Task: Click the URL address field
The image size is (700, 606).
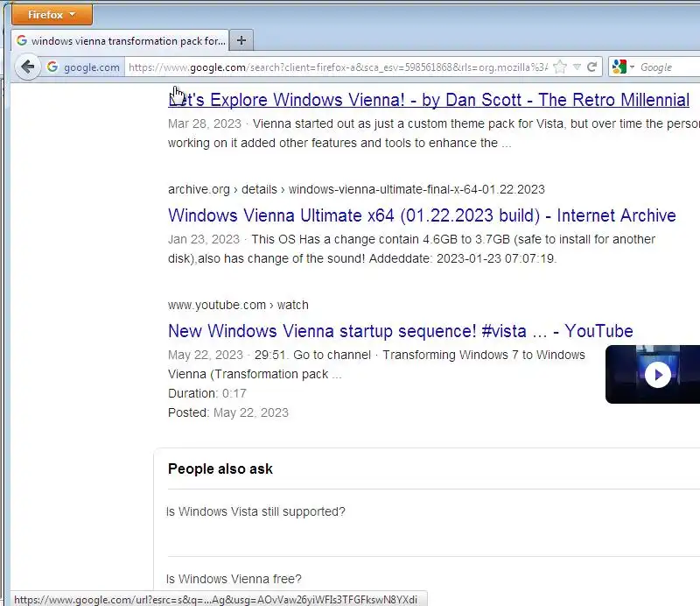Action: [x=338, y=67]
